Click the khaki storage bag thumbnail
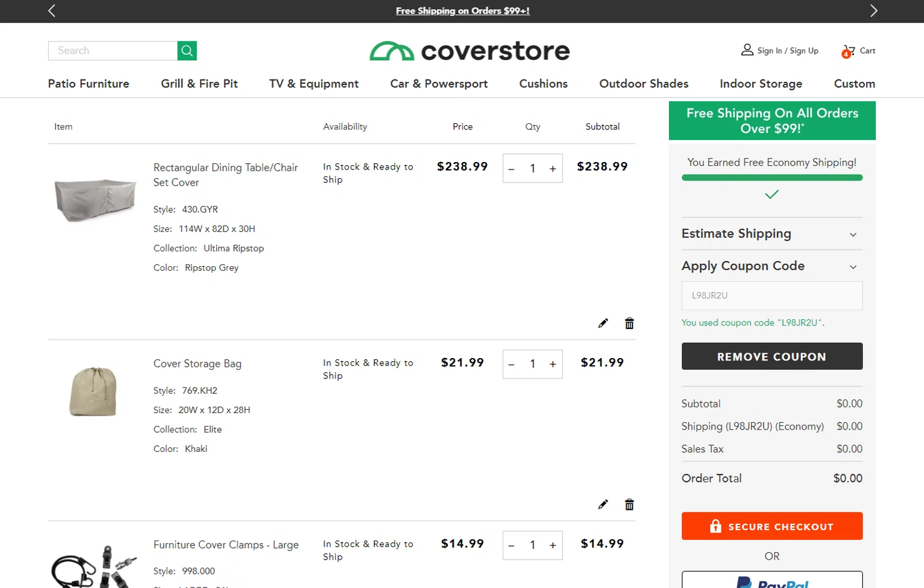 [x=93, y=391]
